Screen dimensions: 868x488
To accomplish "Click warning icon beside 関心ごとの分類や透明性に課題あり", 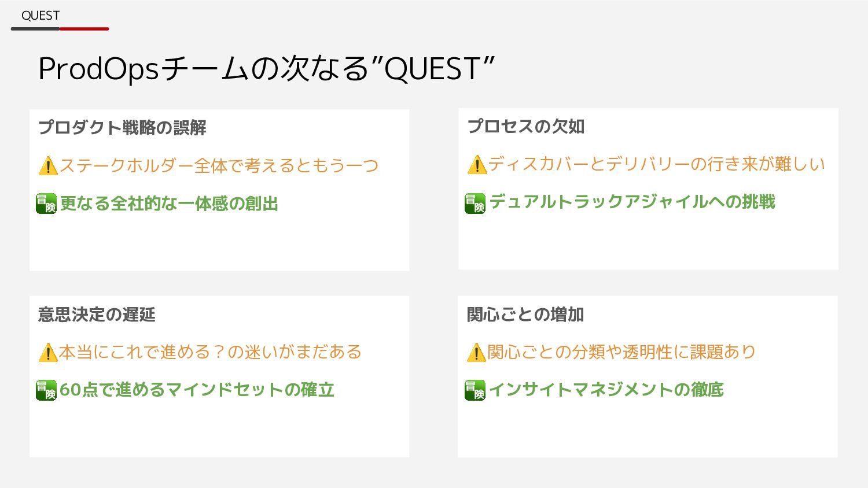I will 476,352.
